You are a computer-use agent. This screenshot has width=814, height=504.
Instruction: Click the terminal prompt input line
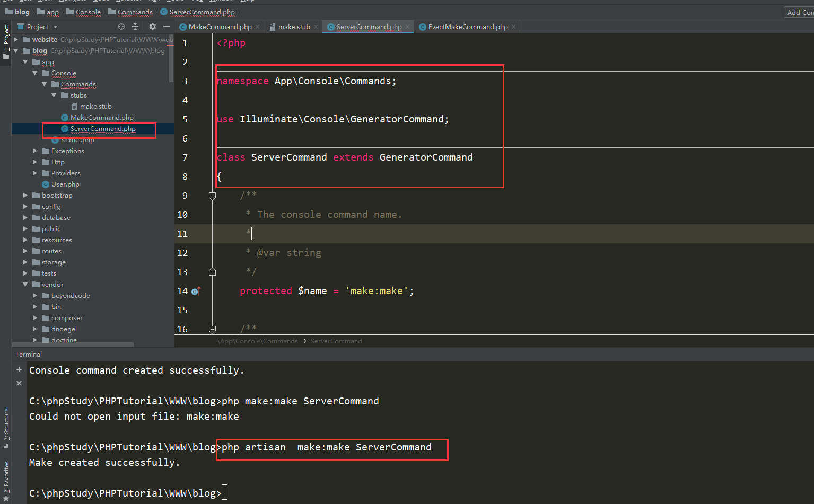pyautogui.click(x=421, y=493)
